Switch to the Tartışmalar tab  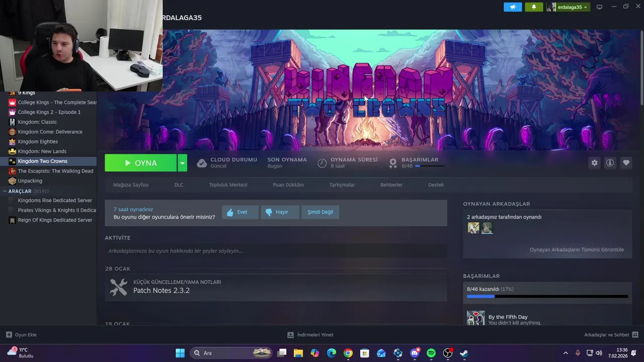(342, 185)
